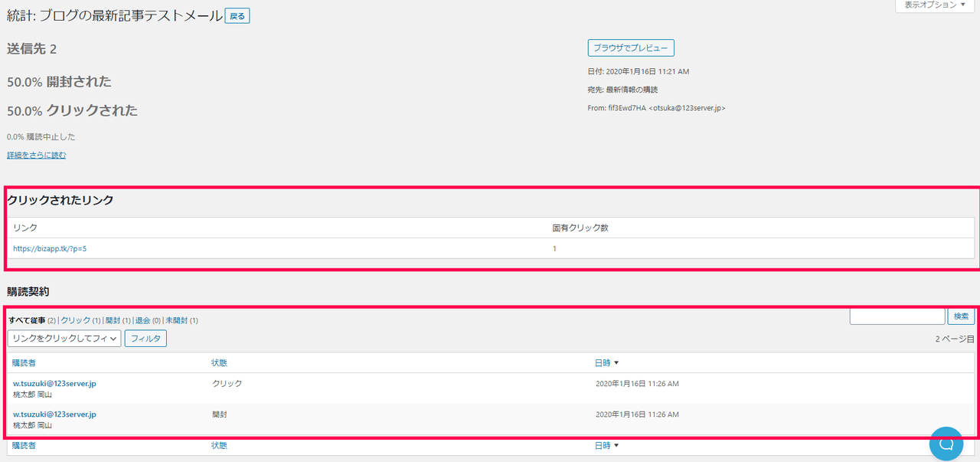This screenshot has height=462, width=980.
Task: Select the クリック status cell text
Action: click(227, 383)
